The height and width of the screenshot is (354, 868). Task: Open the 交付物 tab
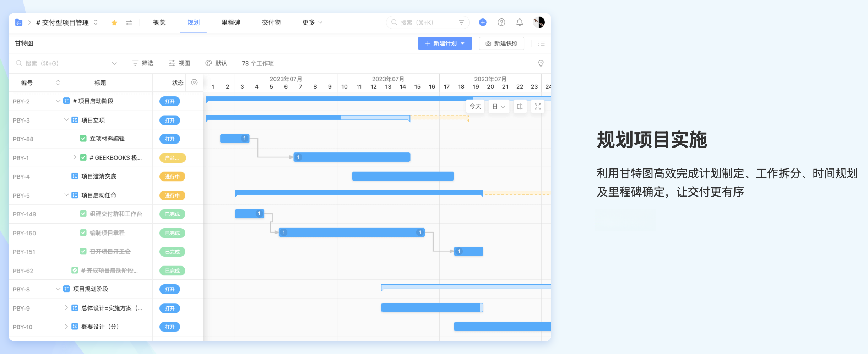tap(271, 22)
